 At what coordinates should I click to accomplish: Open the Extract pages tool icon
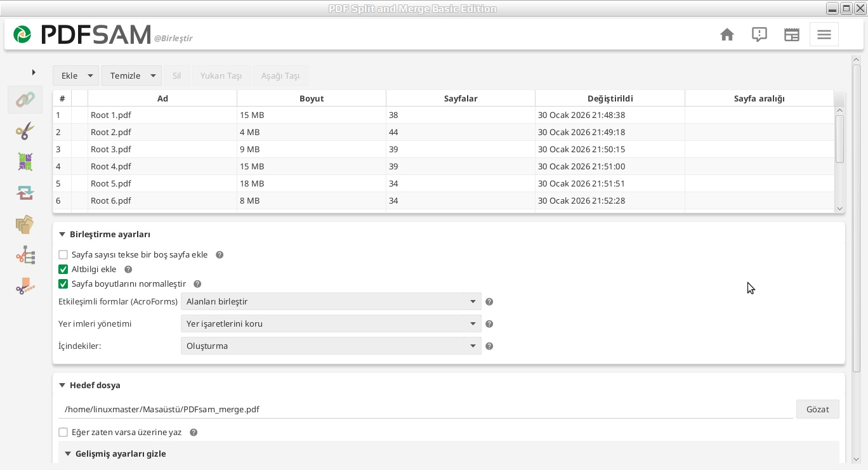[x=25, y=224]
